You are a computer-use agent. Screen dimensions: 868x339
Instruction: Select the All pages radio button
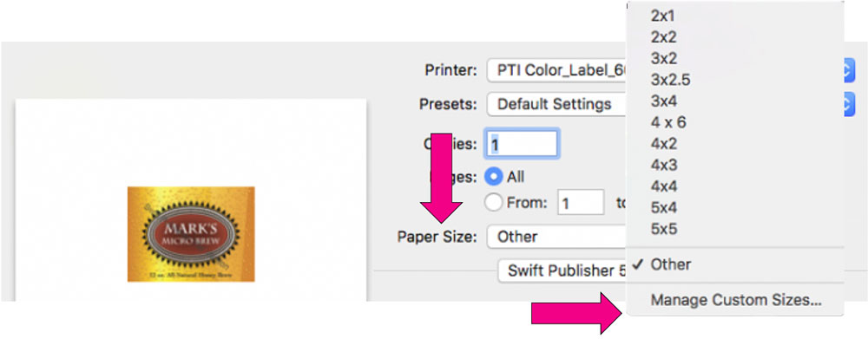pos(493,177)
